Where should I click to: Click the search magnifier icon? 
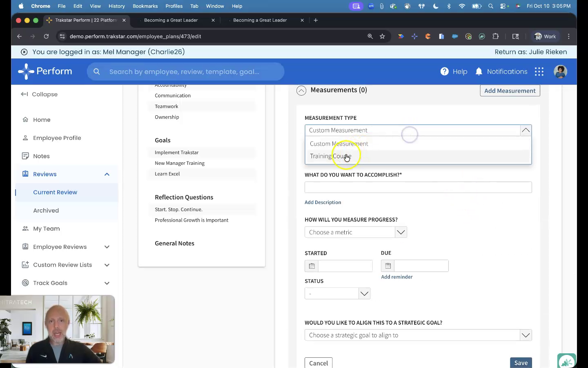(97, 72)
